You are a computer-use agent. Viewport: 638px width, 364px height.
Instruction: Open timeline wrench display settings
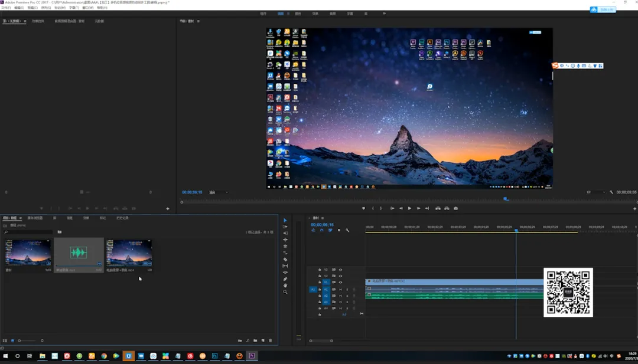(347, 230)
